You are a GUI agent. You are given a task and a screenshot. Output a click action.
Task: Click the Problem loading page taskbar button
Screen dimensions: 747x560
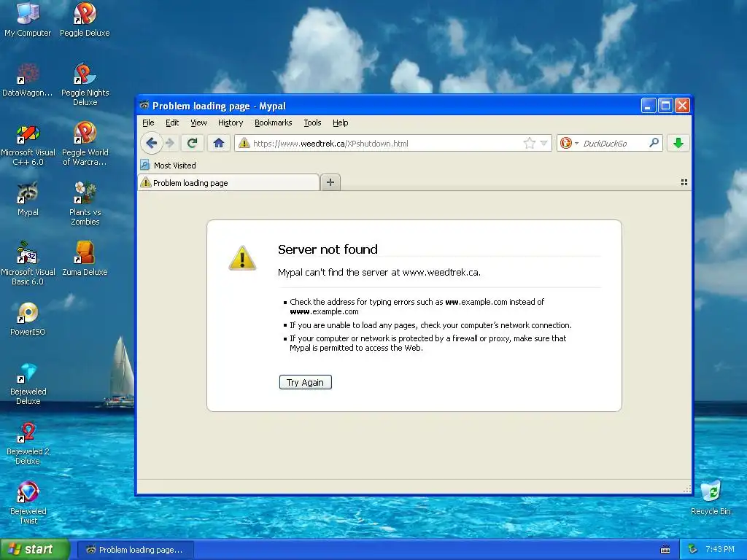click(135, 550)
